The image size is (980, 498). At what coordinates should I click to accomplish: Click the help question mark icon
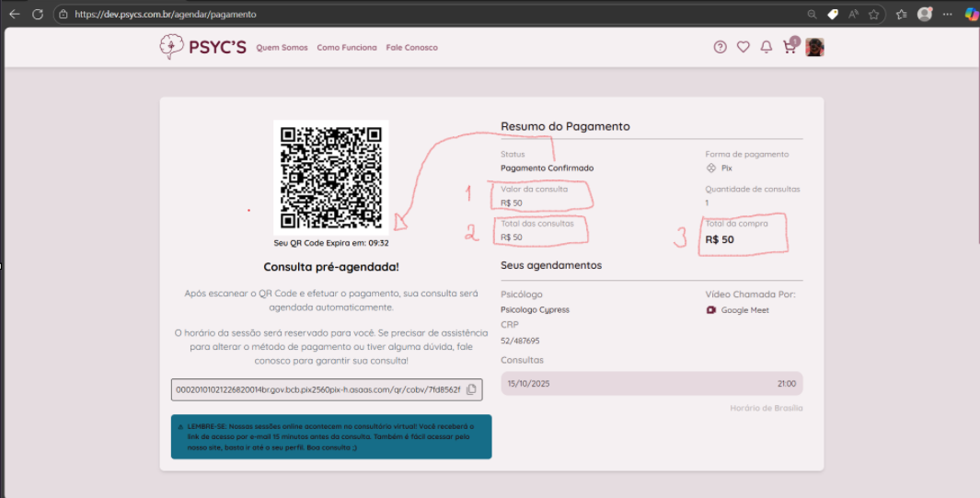[720, 47]
